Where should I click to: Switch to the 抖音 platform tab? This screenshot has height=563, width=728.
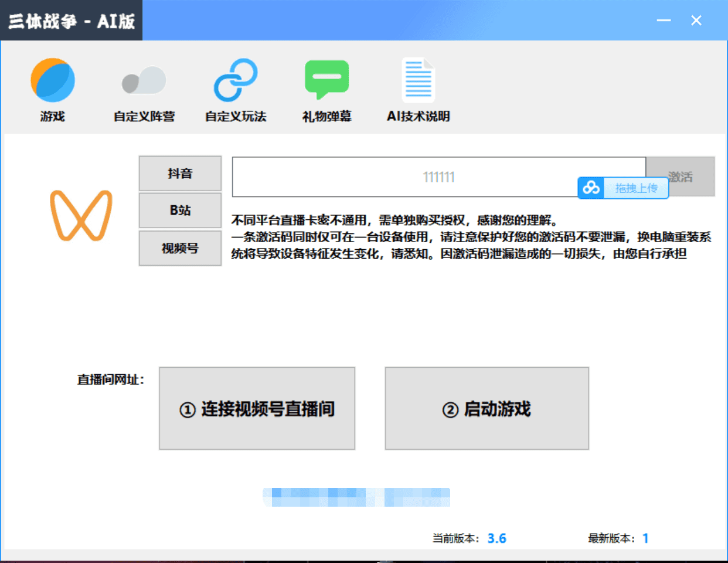click(x=180, y=173)
